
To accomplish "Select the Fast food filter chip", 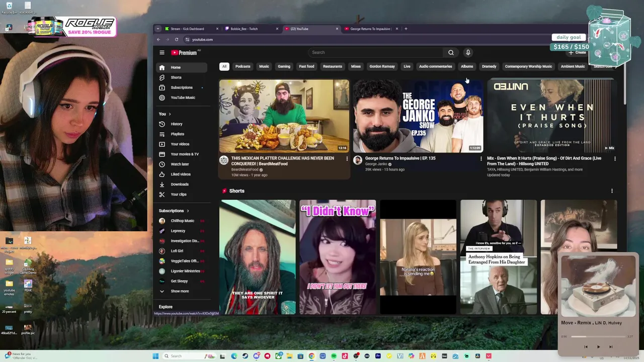I will coord(306,66).
